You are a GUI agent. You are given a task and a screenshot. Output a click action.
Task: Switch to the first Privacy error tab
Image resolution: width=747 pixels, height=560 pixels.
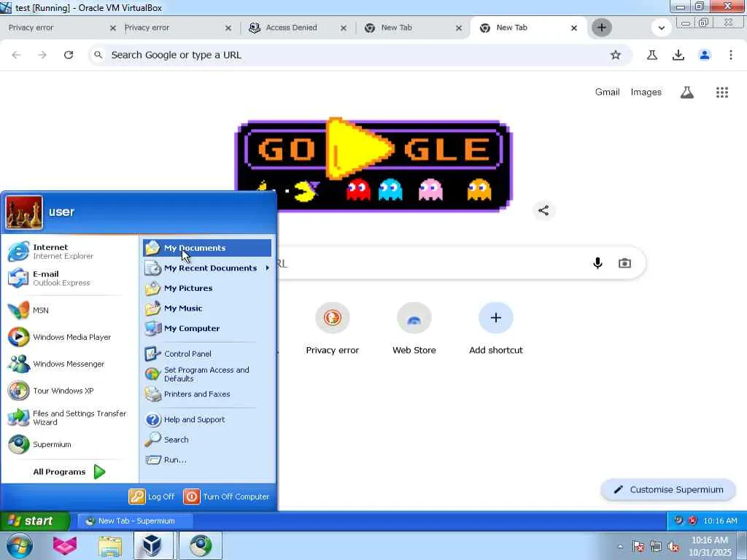(53, 28)
